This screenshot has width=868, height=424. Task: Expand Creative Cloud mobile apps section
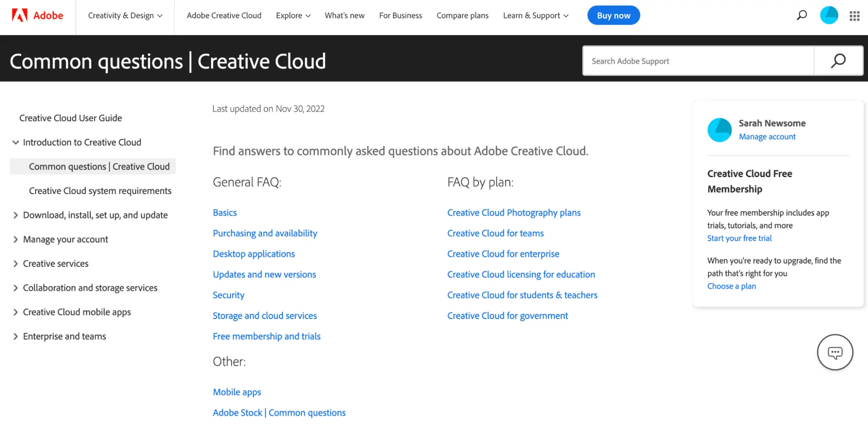(x=16, y=312)
